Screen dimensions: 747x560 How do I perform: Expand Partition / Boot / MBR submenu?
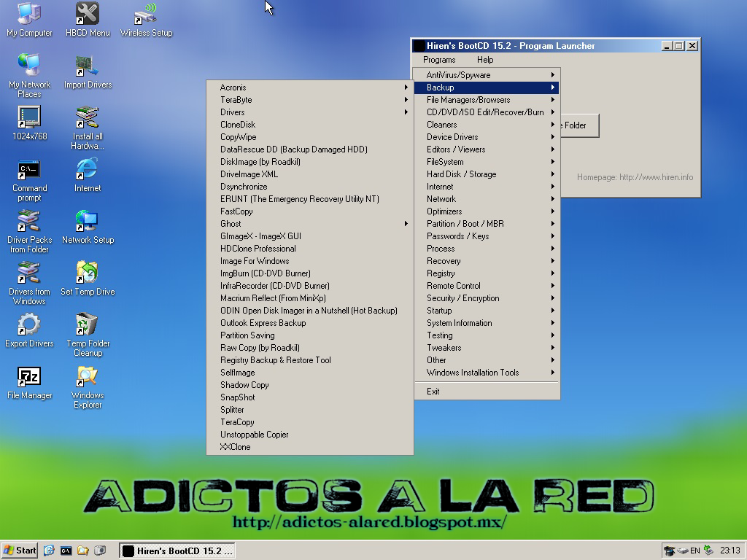[x=487, y=223]
